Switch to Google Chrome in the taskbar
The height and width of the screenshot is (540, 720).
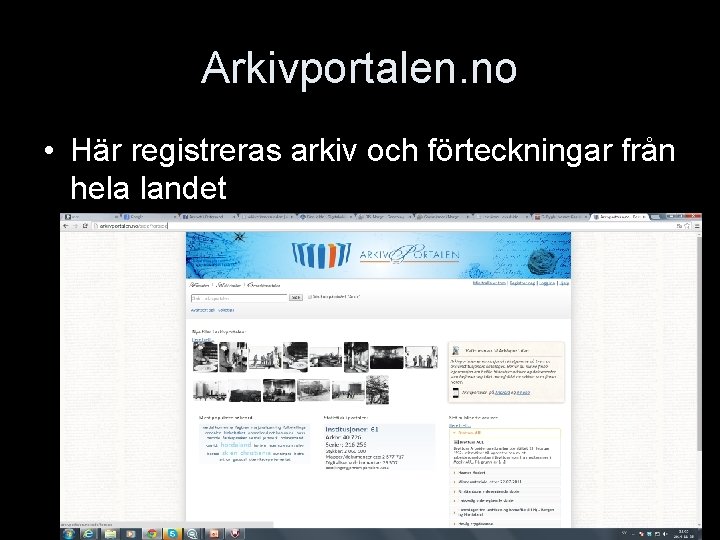click(152, 534)
